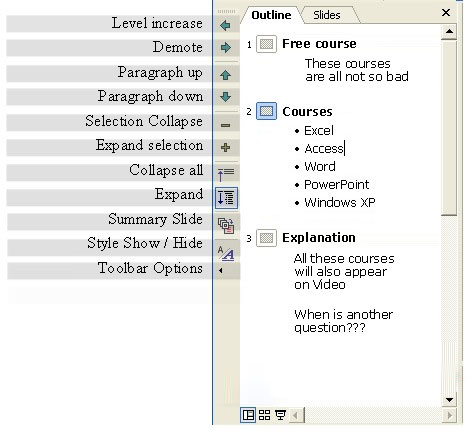Click the Demote right-arrow icon
The height and width of the screenshot is (430, 469).
tap(226, 47)
